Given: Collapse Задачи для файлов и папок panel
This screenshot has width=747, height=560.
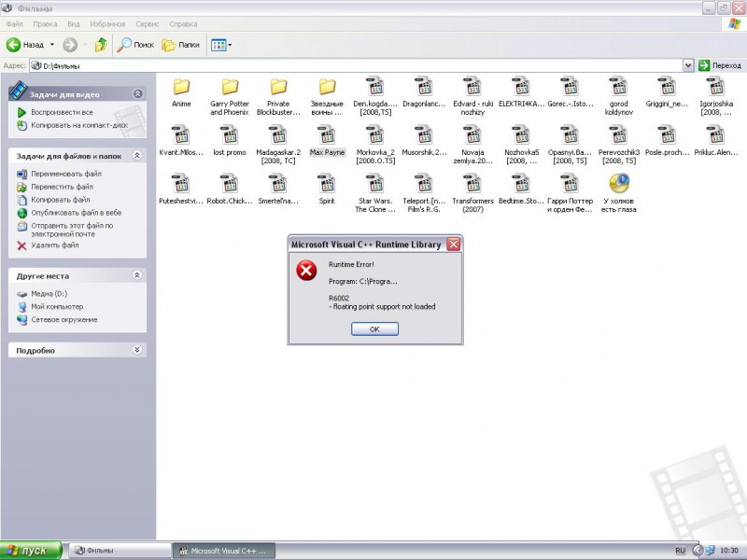Looking at the screenshot, I should (137, 155).
